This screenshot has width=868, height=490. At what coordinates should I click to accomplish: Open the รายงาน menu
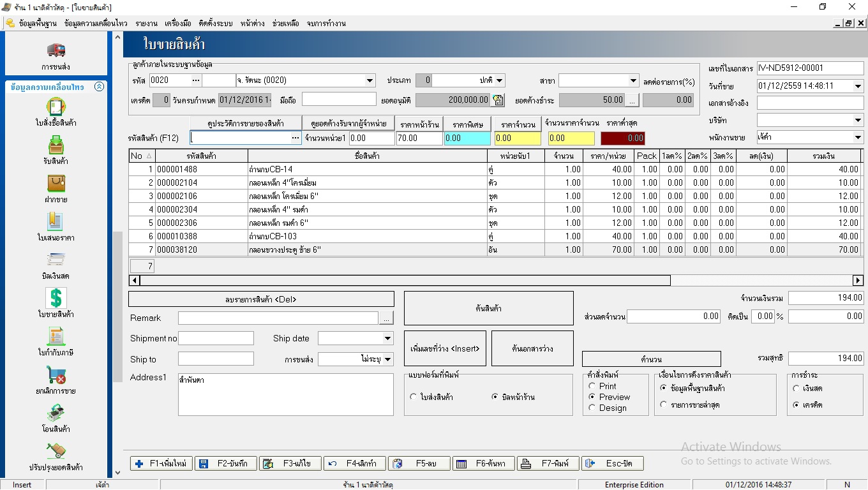[146, 24]
